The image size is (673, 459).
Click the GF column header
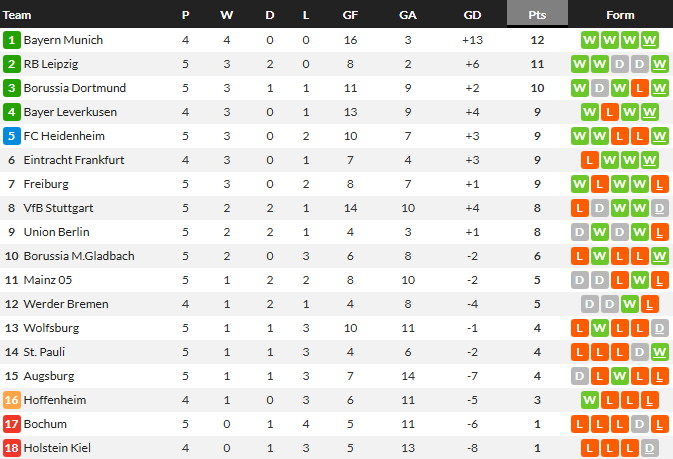coord(350,15)
